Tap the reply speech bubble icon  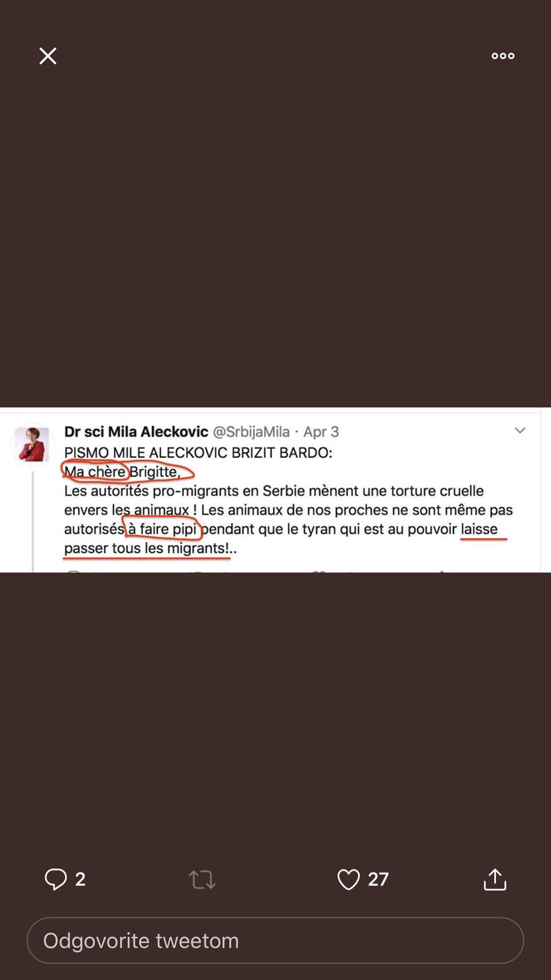point(56,879)
